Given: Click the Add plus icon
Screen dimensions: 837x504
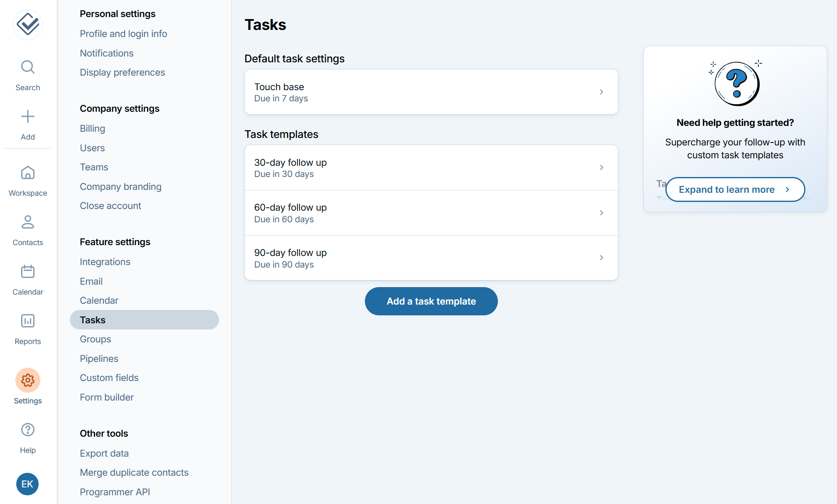Looking at the screenshot, I should pos(28,117).
